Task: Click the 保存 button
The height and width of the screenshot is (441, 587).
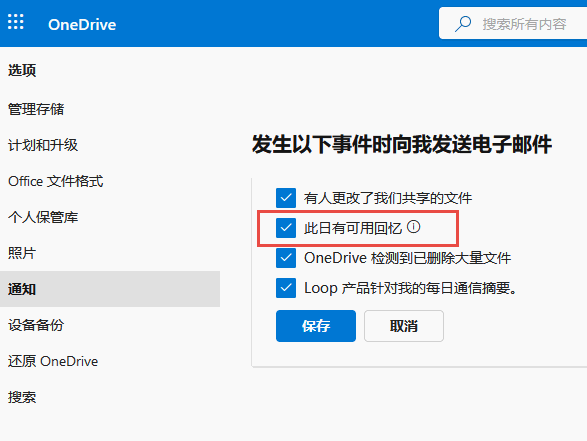Action: point(316,326)
